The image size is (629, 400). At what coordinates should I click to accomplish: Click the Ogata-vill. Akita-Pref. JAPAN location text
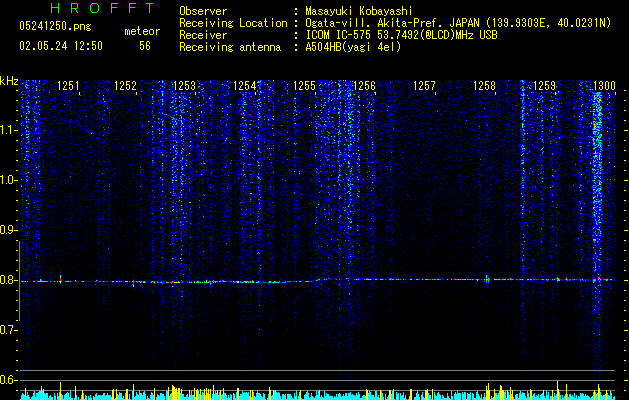click(x=458, y=23)
